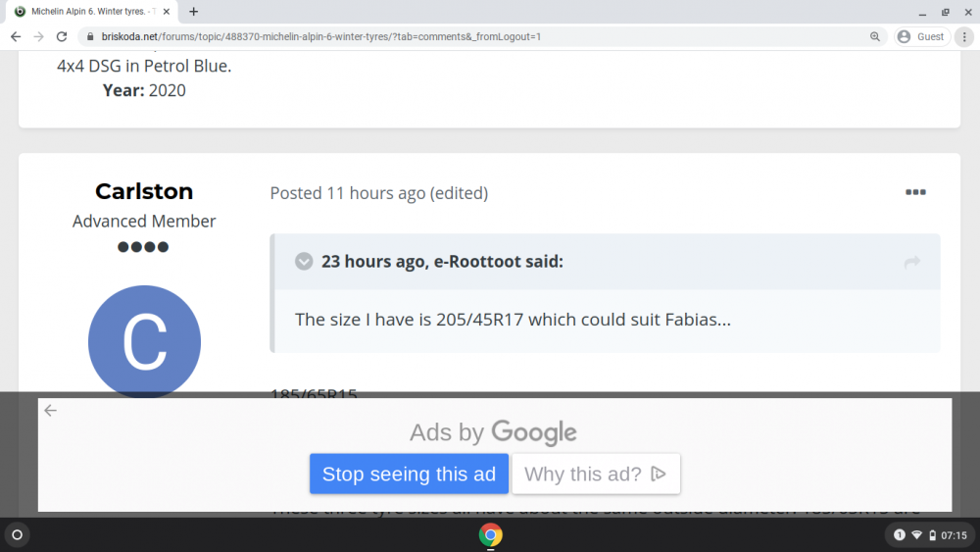Screen dimensions: 980x552
Task: Reload the page with the refresh icon
Action: (61, 37)
